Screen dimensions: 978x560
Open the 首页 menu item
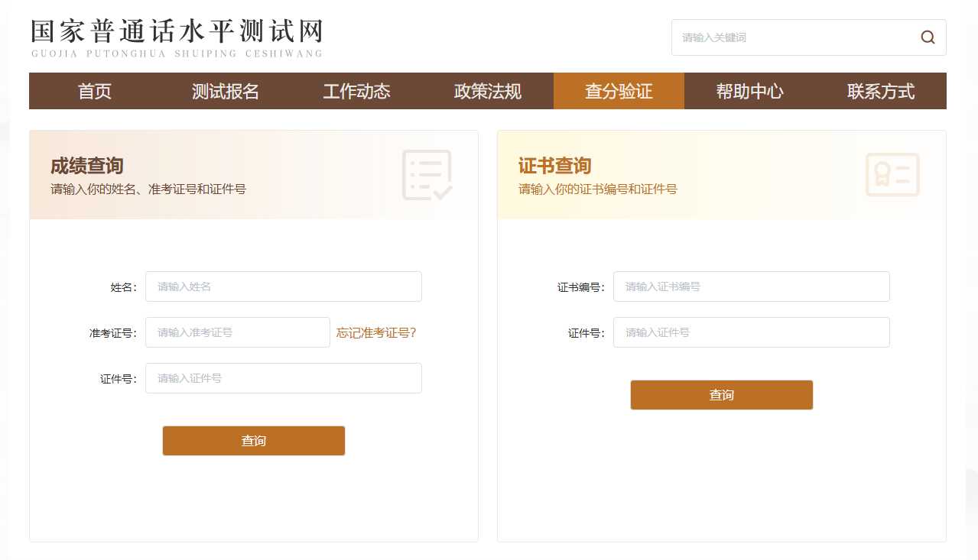[95, 91]
